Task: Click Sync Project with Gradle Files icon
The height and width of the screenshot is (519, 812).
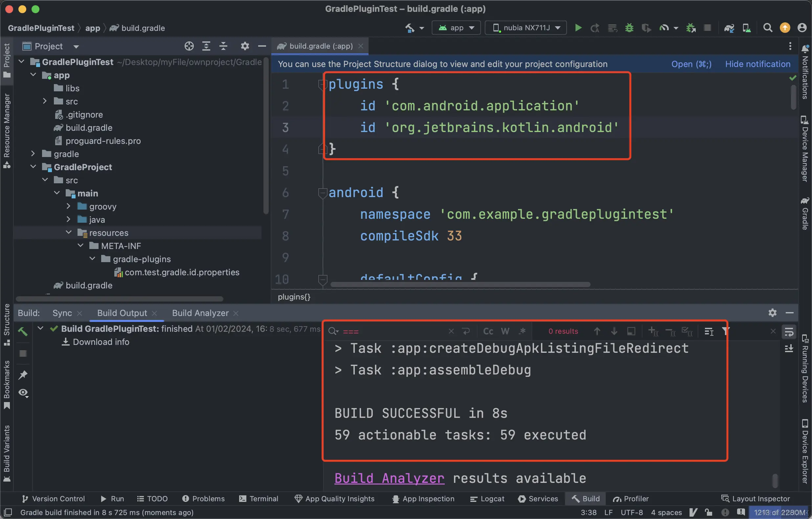Action: pyautogui.click(x=729, y=28)
